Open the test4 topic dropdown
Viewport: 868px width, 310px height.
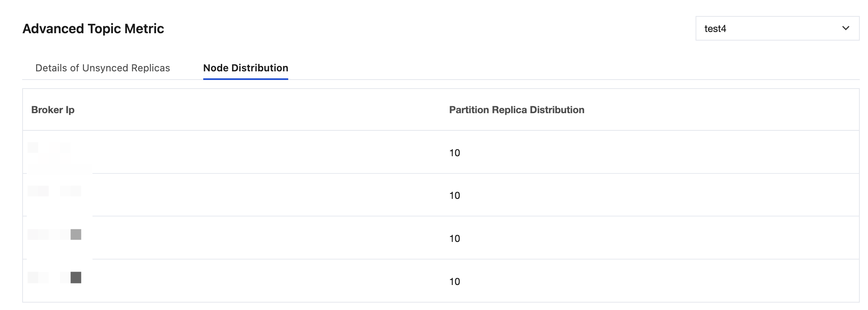tap(777, 28)
